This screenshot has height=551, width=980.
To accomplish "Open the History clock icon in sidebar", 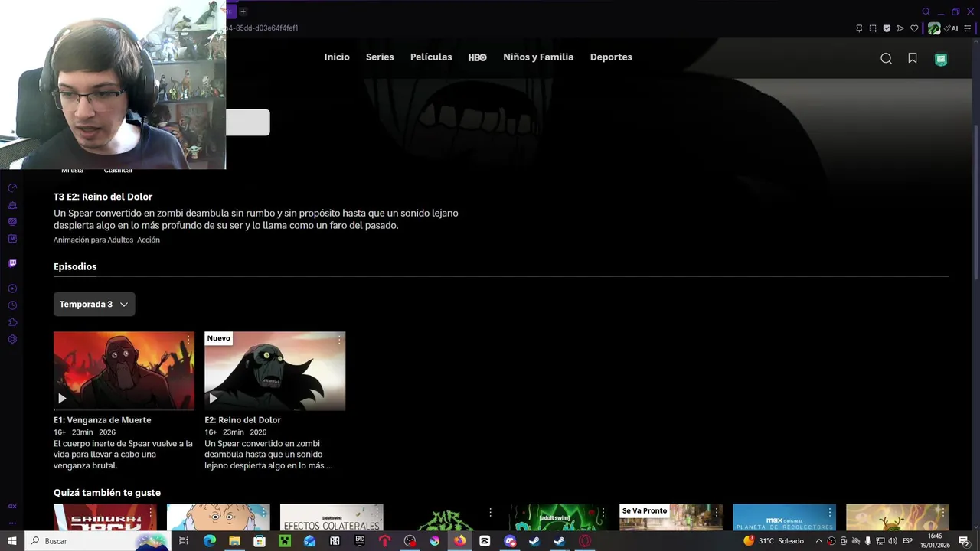I will (x=12, y=305).
